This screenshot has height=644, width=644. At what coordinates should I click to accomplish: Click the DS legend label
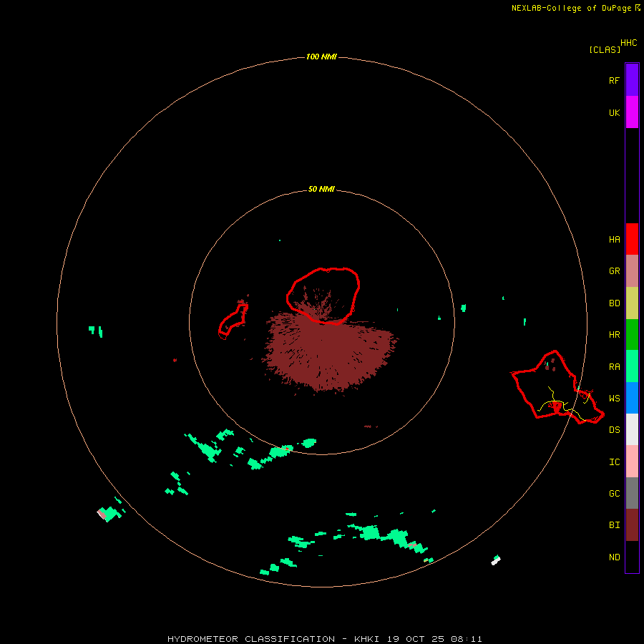click(x=614, y=430)
